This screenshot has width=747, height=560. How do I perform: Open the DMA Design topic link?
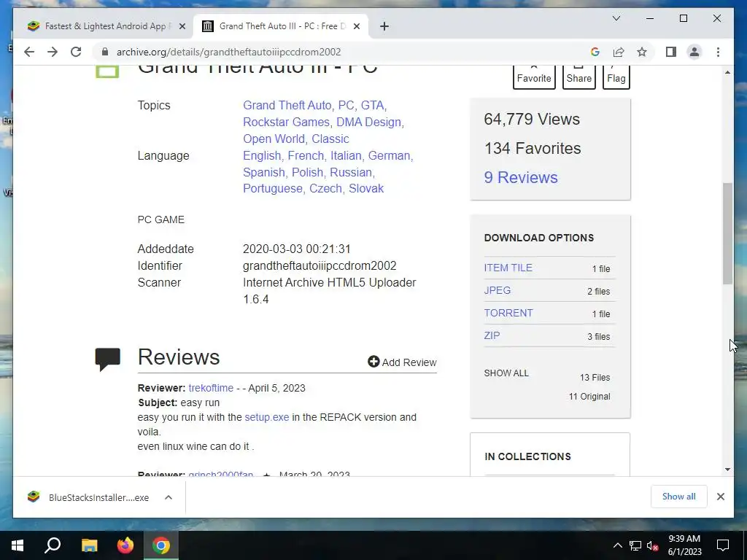(368, 122)
